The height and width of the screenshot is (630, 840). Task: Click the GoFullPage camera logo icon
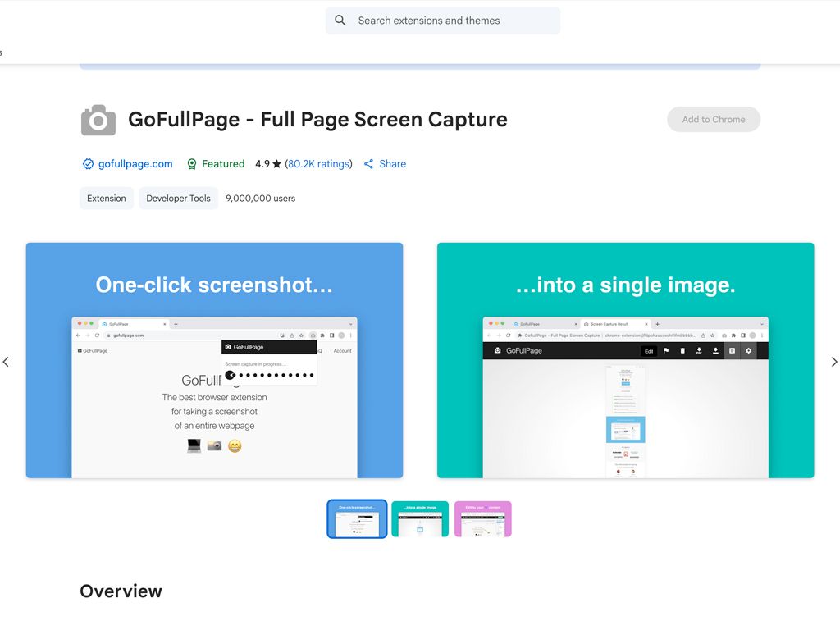[98, 120]
